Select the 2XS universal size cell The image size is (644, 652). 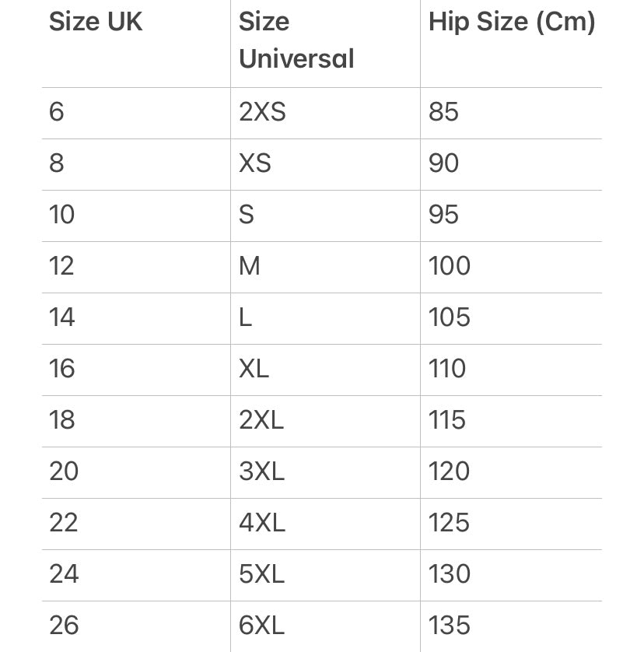(262, 112)
